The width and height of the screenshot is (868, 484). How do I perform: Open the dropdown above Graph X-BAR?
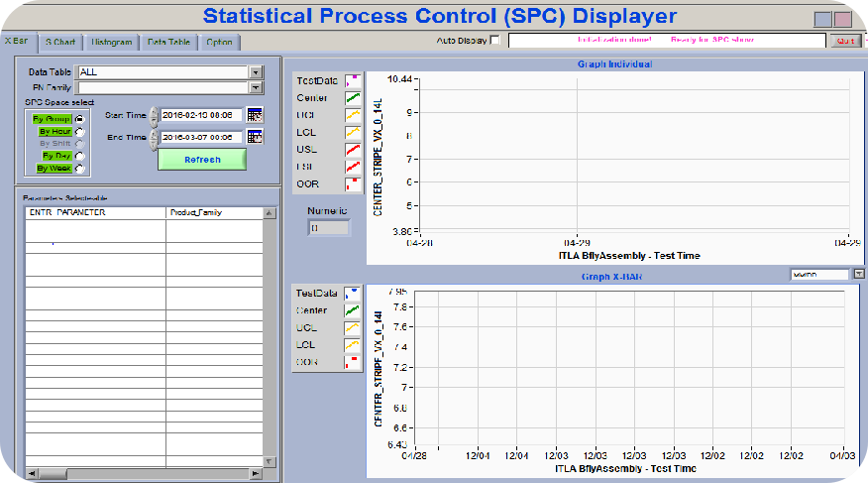pos(857,274)
